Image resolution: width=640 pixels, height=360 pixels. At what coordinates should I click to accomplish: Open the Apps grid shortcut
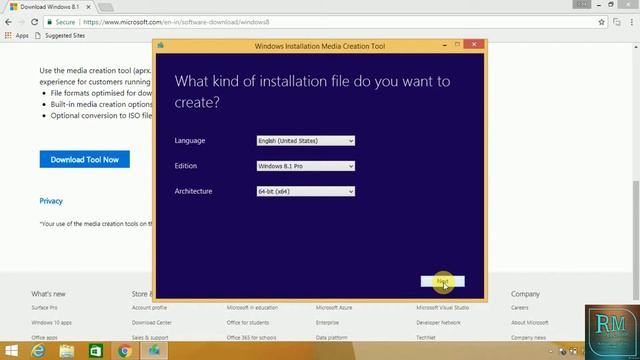tap(16, 36)
